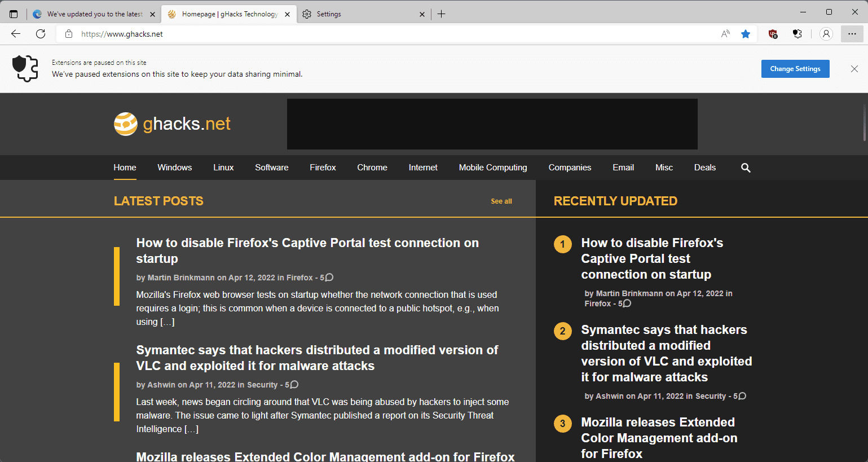Click the Change Settings button

click(x=795, y=69)
